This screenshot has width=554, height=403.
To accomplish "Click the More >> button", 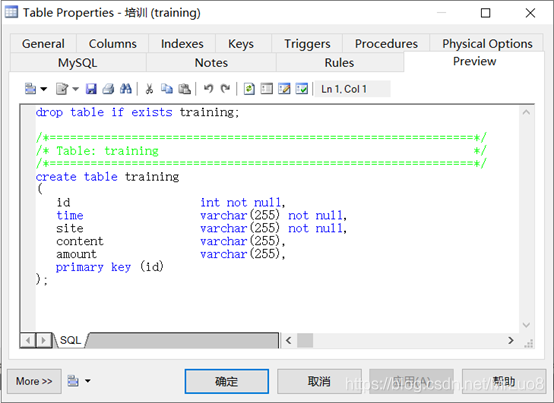I will (34, 381).
